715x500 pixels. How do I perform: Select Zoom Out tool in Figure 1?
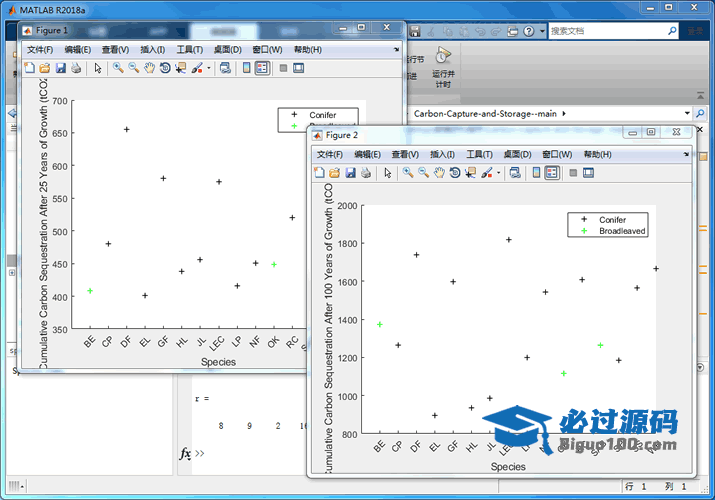[x=134, y=68]
